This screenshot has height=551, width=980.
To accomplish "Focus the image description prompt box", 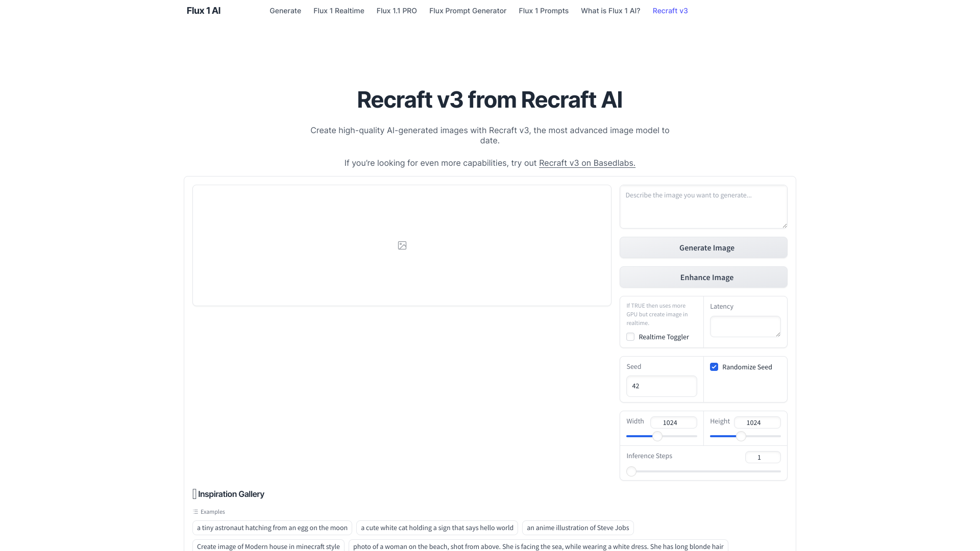I will [x=703, y=207].
